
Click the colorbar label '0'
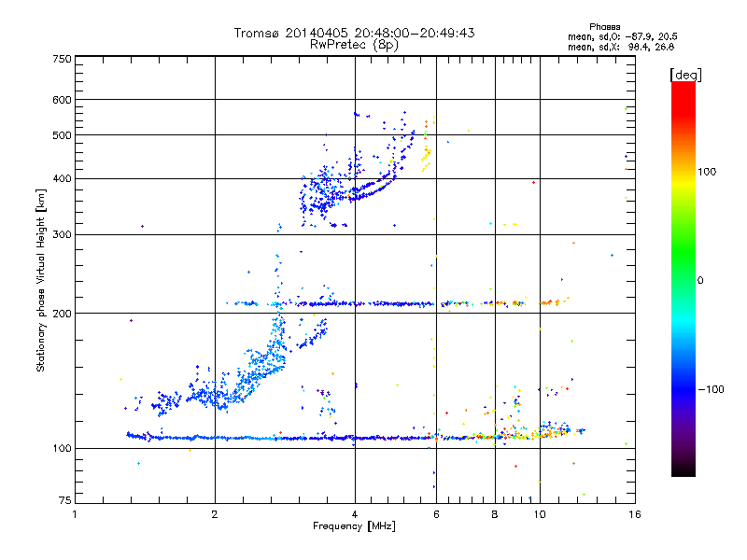(700, 281)
